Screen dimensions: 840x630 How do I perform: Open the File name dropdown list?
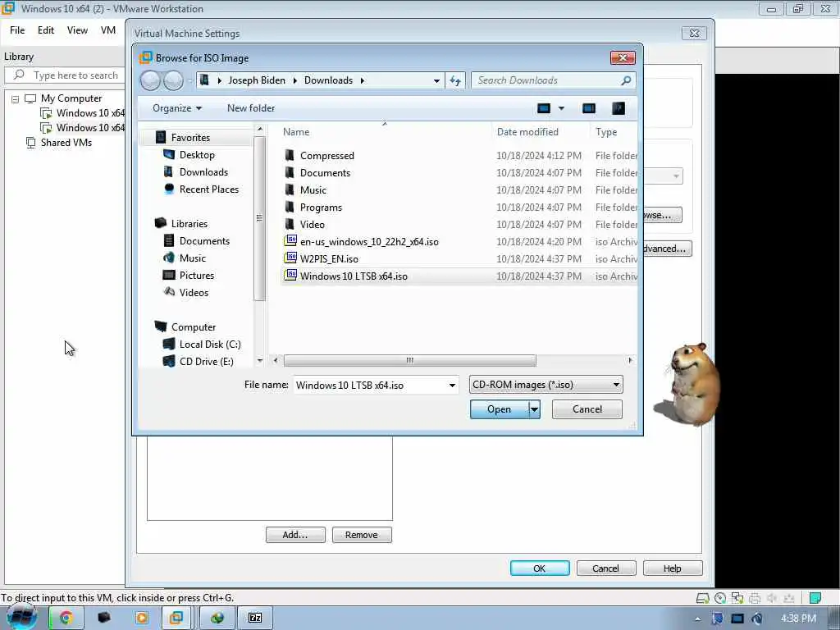[452, 386]
